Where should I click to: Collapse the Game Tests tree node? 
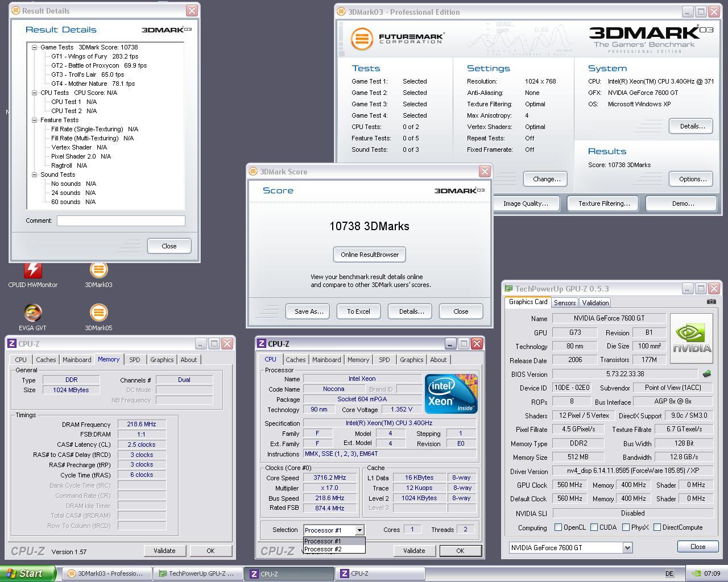(x=34, y=47)
